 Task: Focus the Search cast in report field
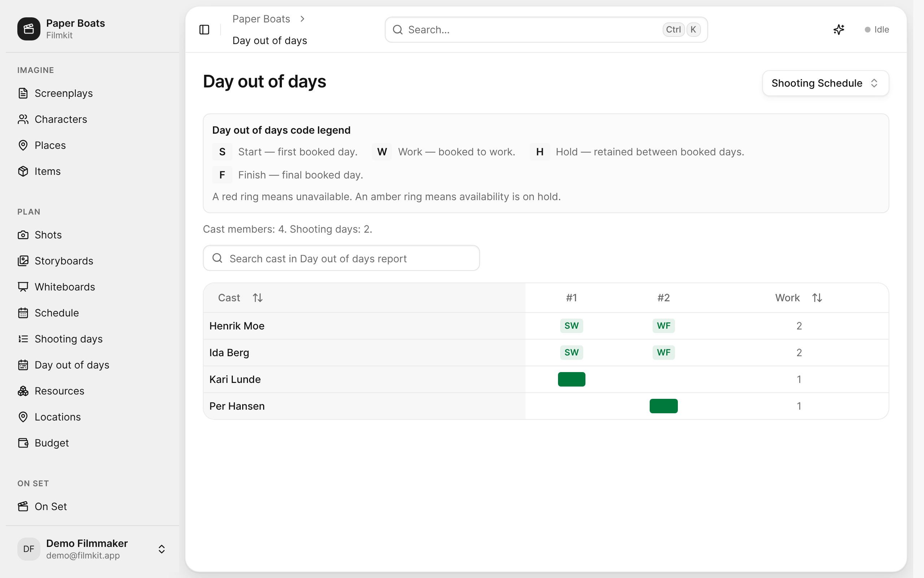[x=341, y=258]
